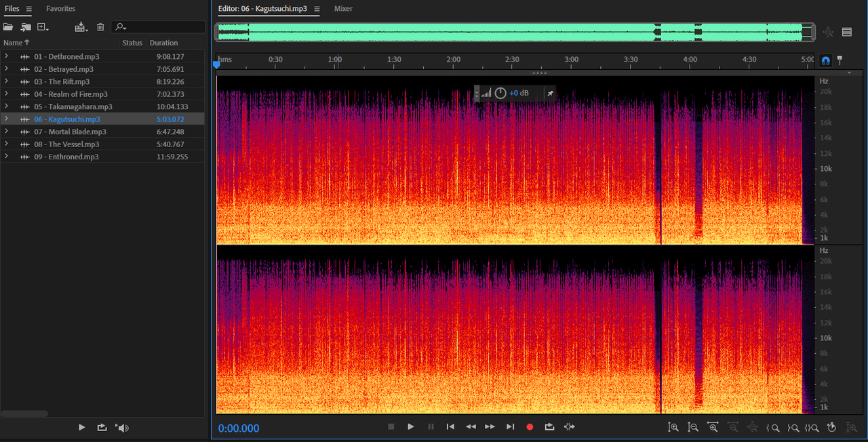Toggle Skip Selection transport button
This screenshot has width=868, height=442.
570,427
